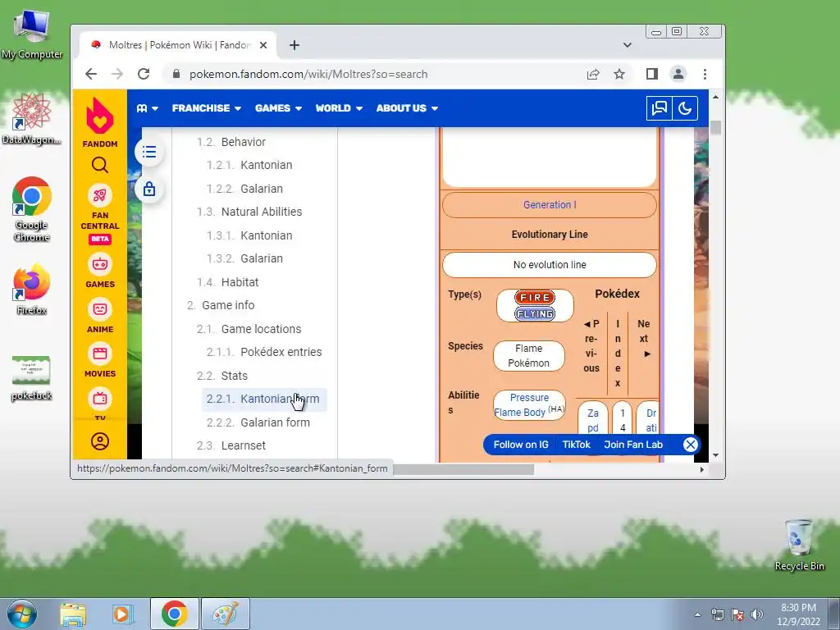Open the Pressure ability link
The image size is (840, 630).
pyautogui.click(x=529, y=398)
